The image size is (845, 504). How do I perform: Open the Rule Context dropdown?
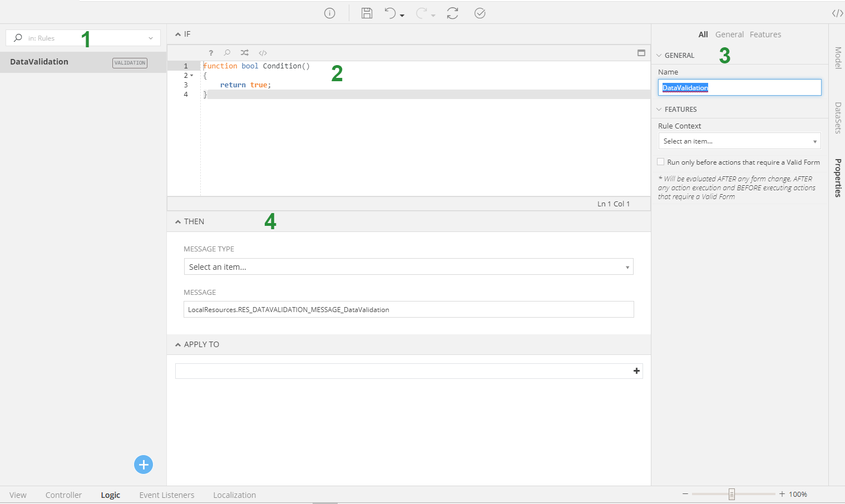coord(739,141)
